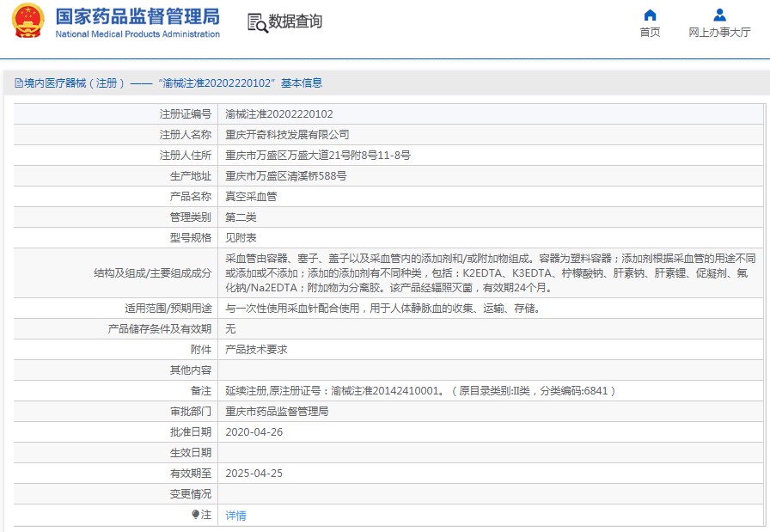Viewport: 770px width, 532px height.
Task: Click expiry date 2025-04-25
Action: tap(254, 474)
